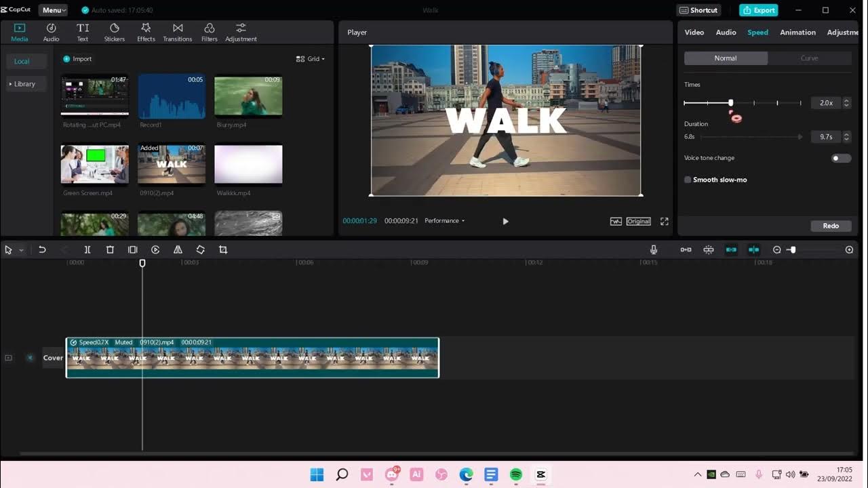Switch to the Animation tab
This screenshot has width=868, height=488.
pos(797,33)
